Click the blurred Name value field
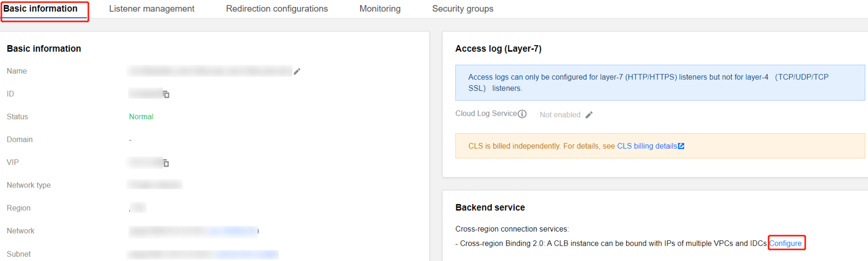868x261 pixels. coord(210,71)
